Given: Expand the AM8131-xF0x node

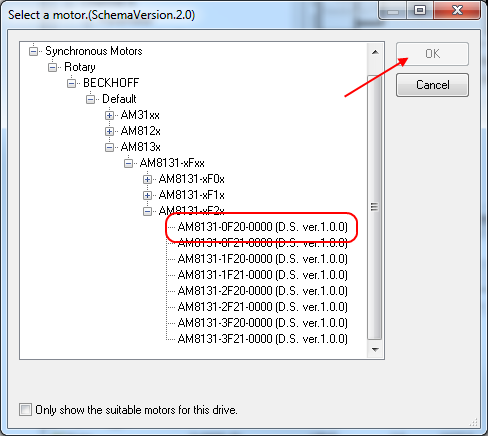Looking at the screenshot, I should (147, 179).
